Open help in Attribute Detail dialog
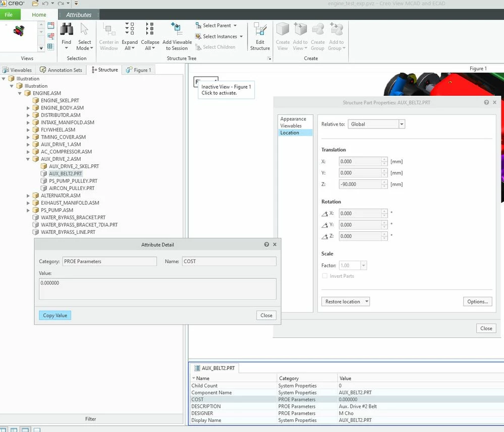Viewport: 504px width, 432px height. tap(266, 244)
